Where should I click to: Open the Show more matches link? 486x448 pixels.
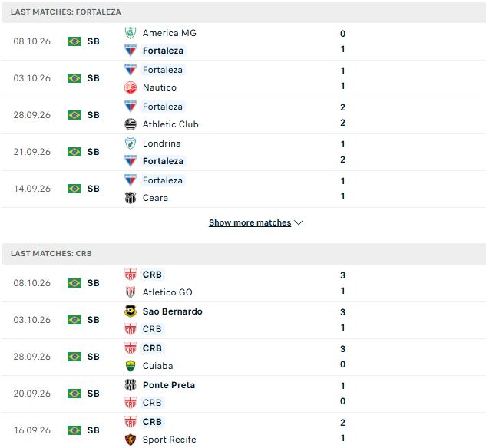click(250, 222)
